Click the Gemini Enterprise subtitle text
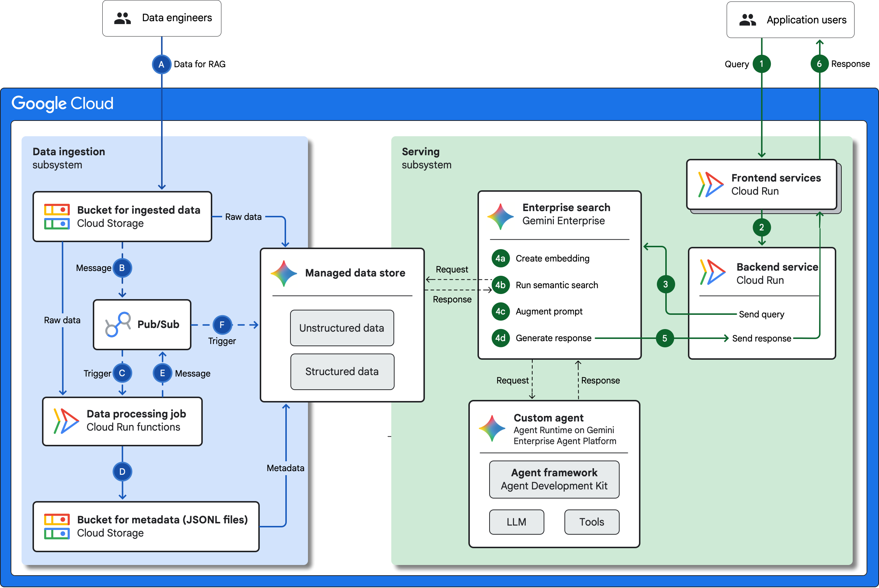879x588 pixels. (x=563, y=221)
